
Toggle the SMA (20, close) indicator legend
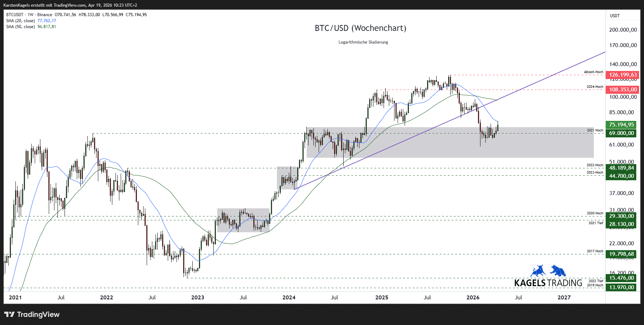tap(20, 21)
